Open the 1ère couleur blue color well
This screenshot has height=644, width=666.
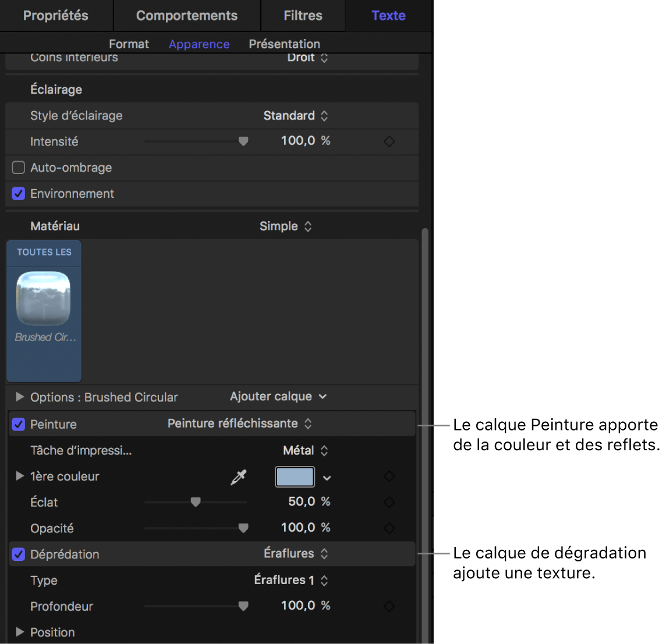pyautogui.click(x=295, y=476)
